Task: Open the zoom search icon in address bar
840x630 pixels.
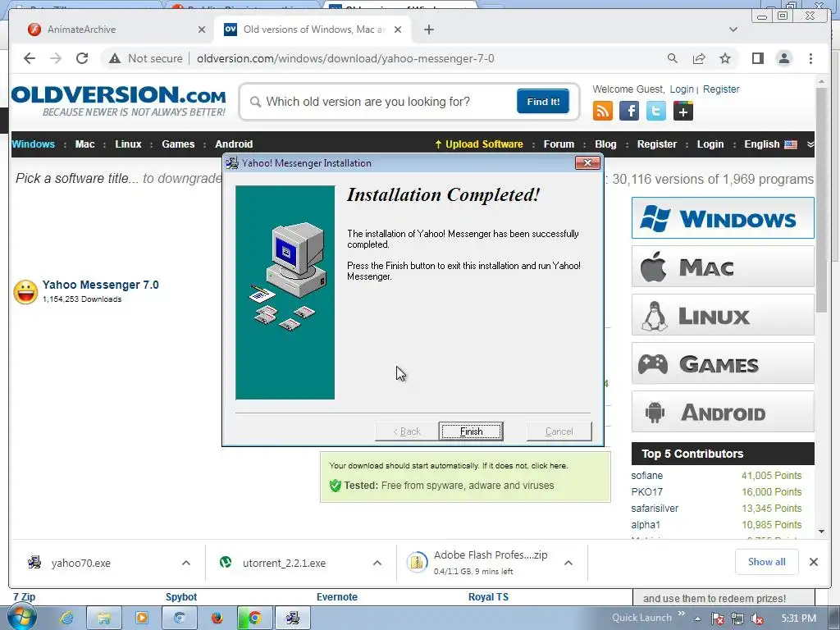Action: (673, 58)
